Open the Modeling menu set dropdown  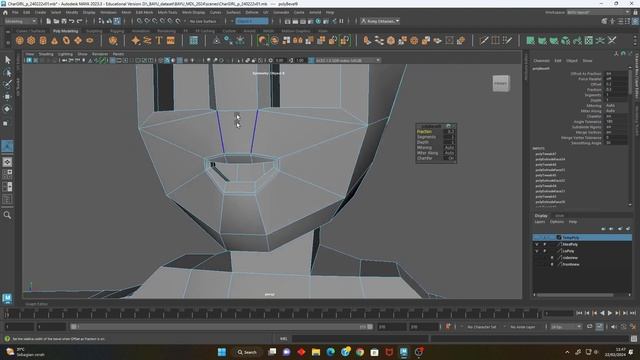pos(20,21)
